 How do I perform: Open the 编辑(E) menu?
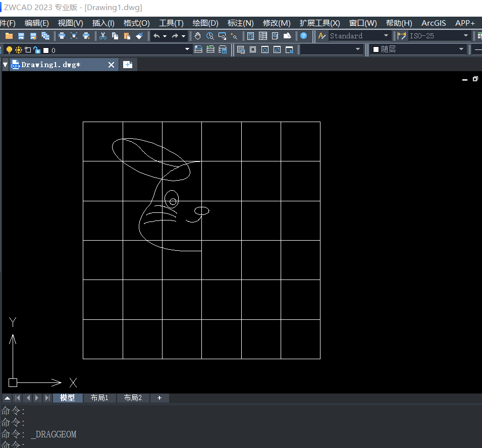click(36, 23)
